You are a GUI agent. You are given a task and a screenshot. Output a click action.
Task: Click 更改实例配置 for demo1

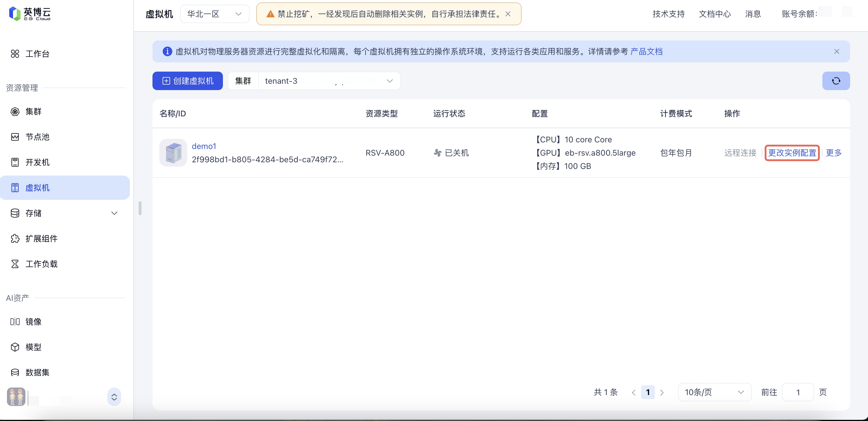coord(792,153)
